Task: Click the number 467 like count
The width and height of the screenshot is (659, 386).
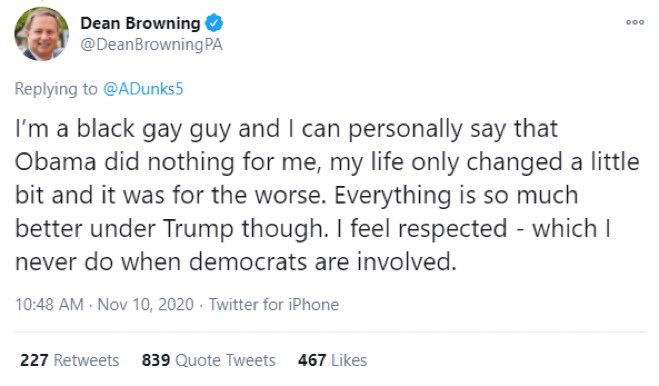Action: (x=312, y=360)
